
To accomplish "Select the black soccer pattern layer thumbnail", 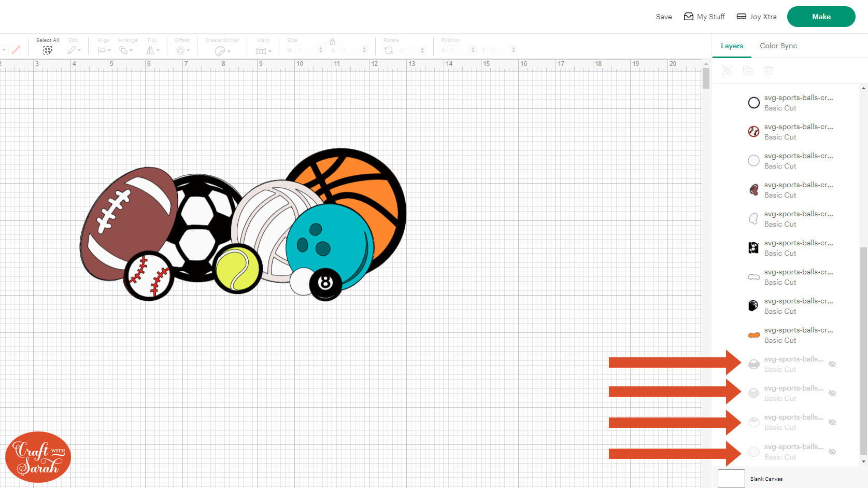I will 754,248.
